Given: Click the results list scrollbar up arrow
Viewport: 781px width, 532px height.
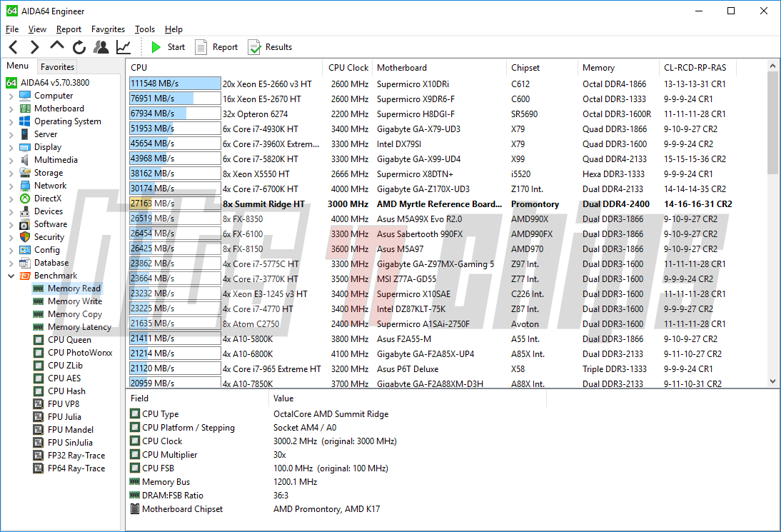Looking at the screenshot, I should (x=772, y=66).
